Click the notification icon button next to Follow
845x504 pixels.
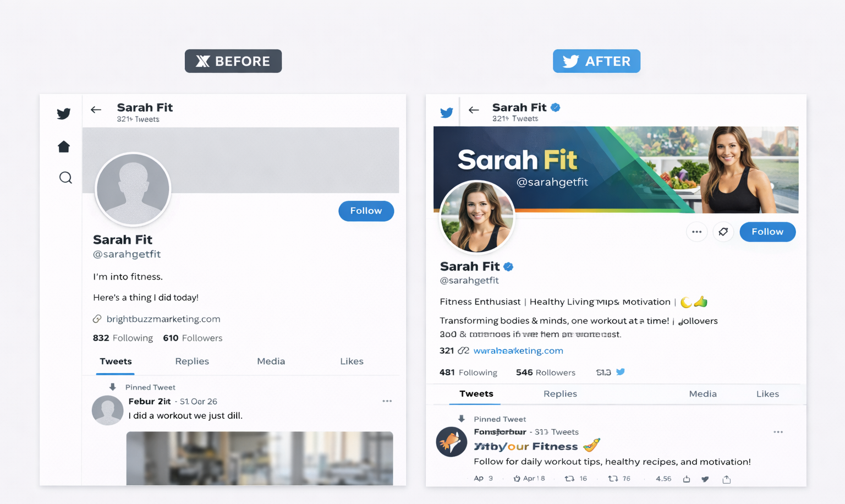[x=723, y=232]
